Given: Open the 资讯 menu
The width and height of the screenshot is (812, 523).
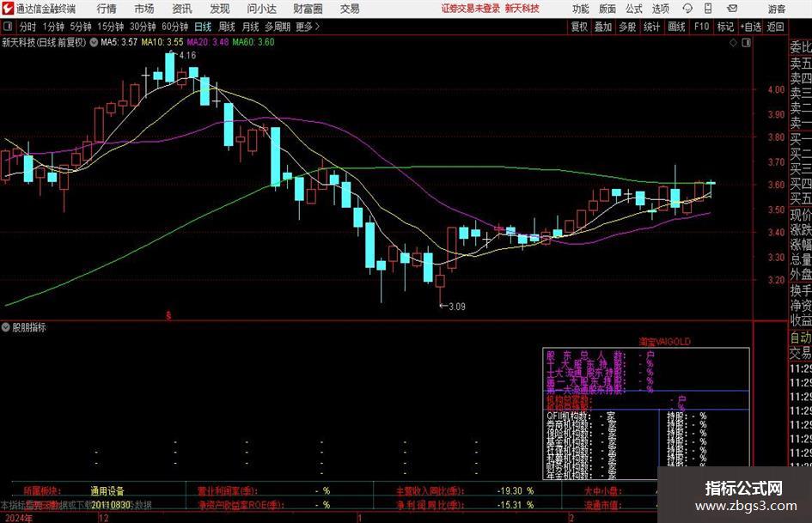Looking at the screenshot, I should click(x=182, y=9).
